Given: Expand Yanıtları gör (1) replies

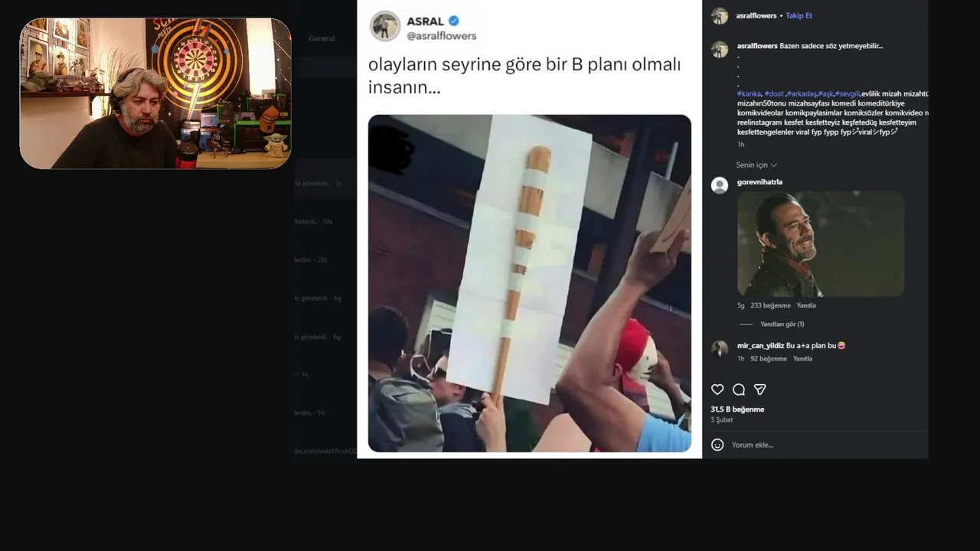Looking at the screenshot, I should 782,324.
